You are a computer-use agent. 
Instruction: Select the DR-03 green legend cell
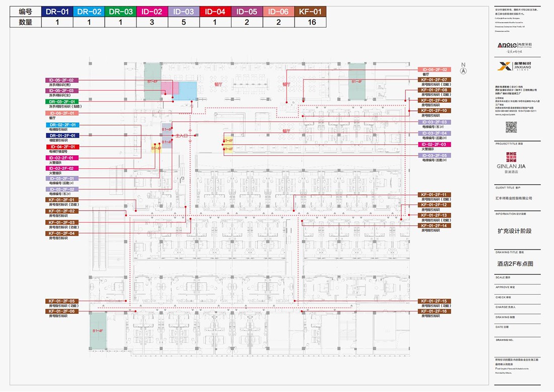point(121,11)
